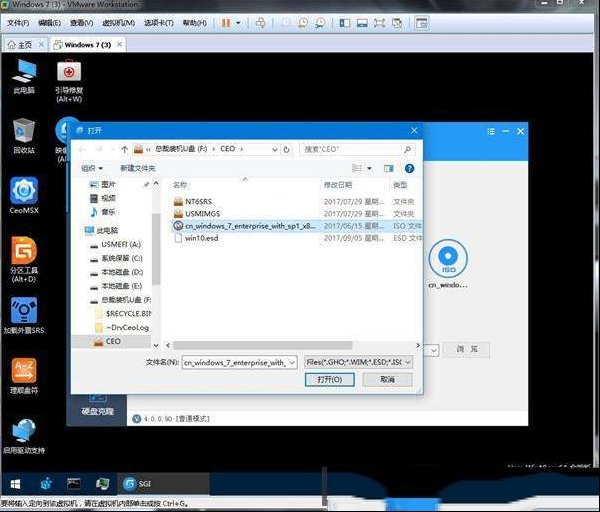
Task: Open 帮助(H) menu in VMware
Action: [194, 23]
